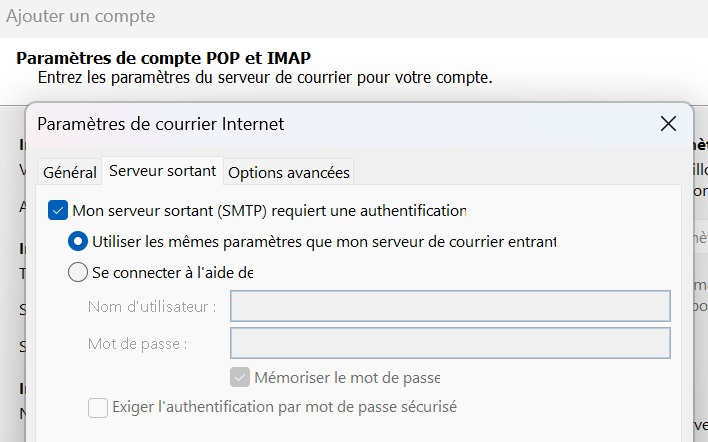Click the 'Ajouter un compte' window title

point(80,17)
